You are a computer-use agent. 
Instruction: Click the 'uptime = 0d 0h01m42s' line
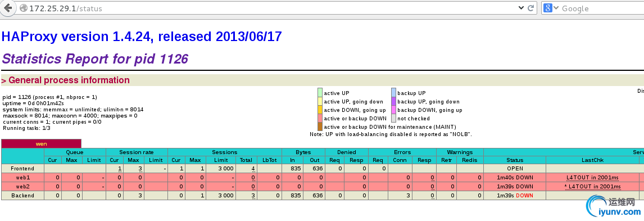(33, 103)
